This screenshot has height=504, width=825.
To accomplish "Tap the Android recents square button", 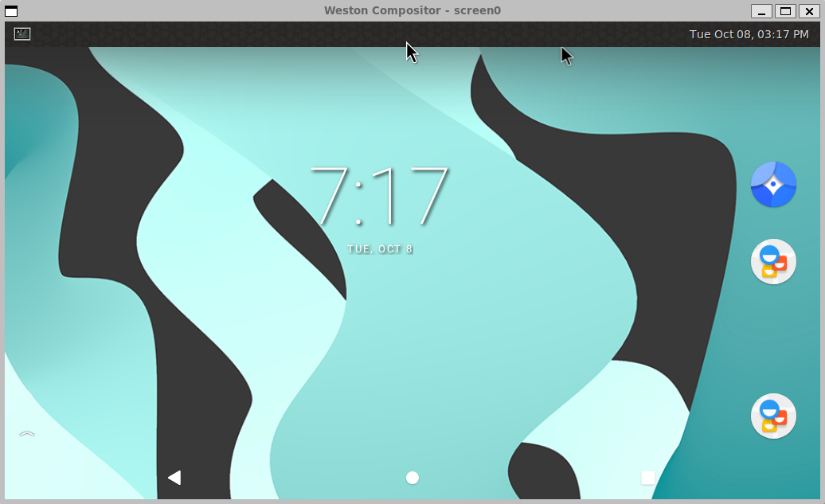I will (x=648, y=478).
